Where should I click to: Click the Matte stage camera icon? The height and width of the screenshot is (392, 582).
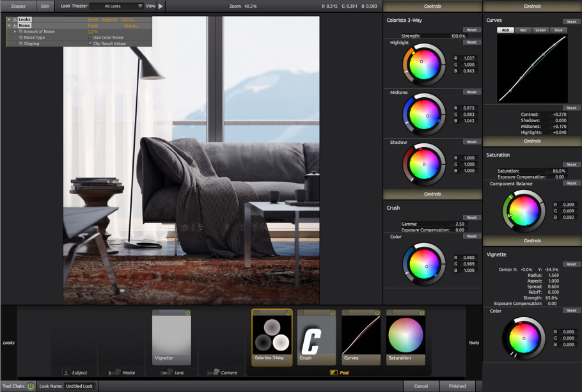coord(115,372)
